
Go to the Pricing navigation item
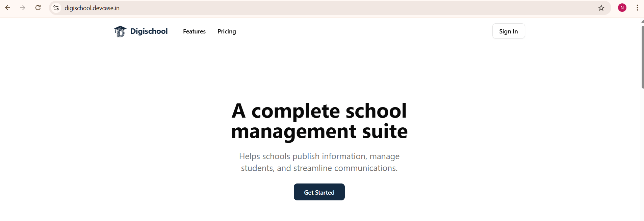click(227, 31)
